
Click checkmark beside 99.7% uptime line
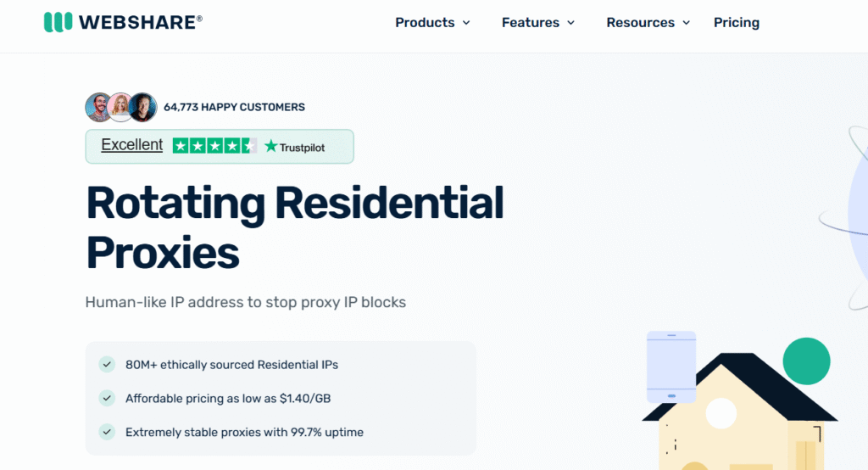(107, 432)
